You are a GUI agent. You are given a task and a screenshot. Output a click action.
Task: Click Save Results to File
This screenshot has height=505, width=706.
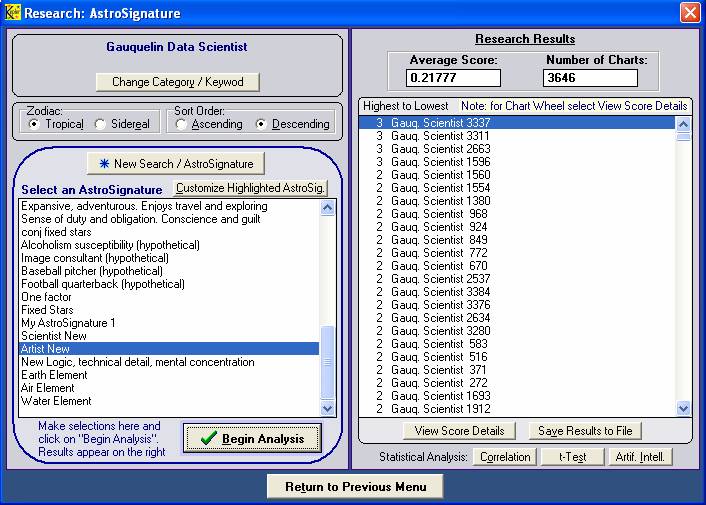(585, 431)
